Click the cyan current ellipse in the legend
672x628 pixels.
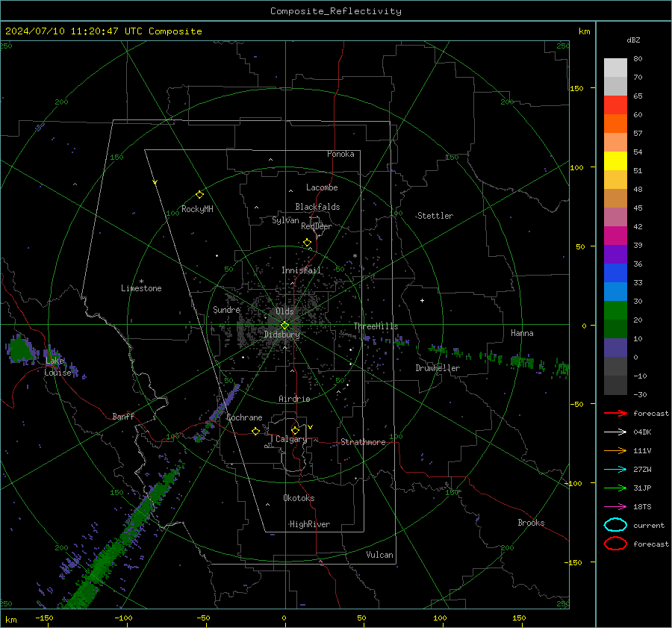[615, 525]
